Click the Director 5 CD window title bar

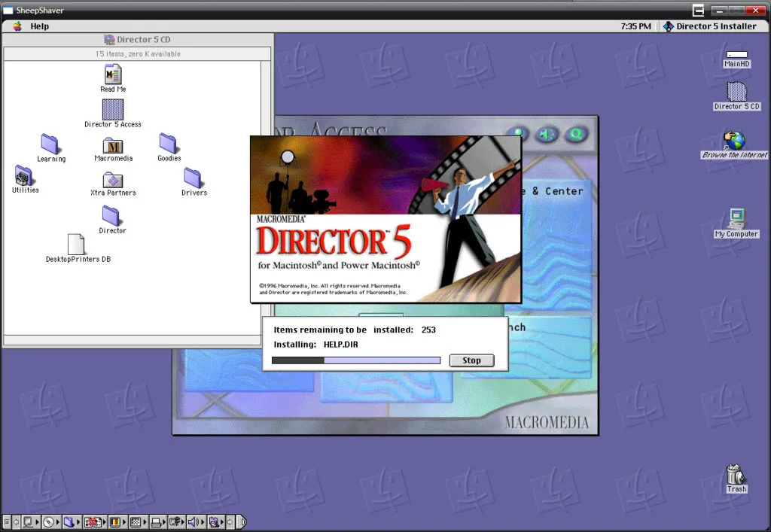pyautogui.click(x=138, y=39)
